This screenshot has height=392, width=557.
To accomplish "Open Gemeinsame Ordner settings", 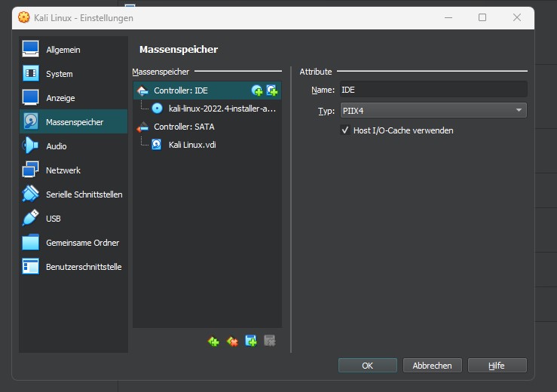I will (74, 243).
